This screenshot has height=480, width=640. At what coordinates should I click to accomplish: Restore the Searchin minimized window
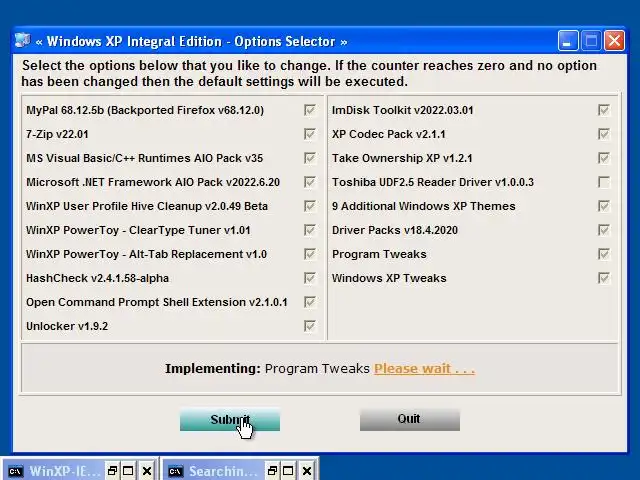[x=272, y=471]
